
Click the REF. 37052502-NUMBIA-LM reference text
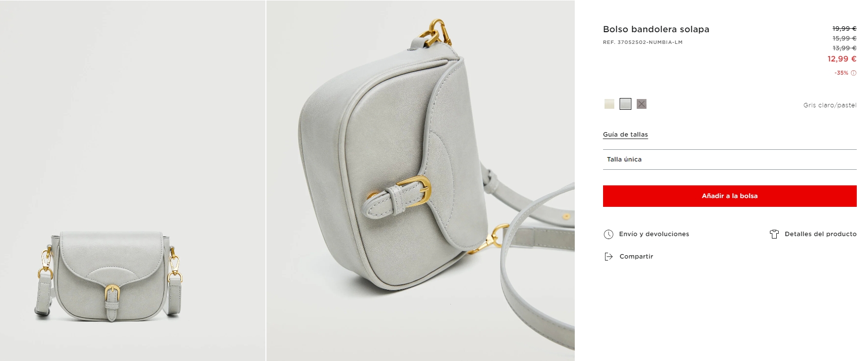tap(643, 42)
